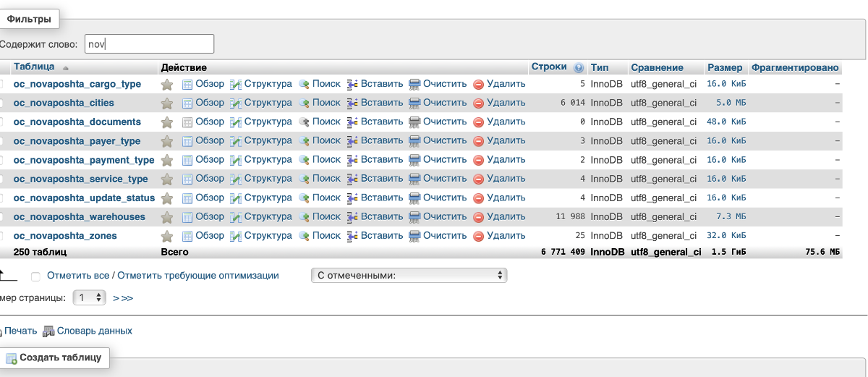This screenshot has width=868, height=377.
Task: Open Обзор for oc_novaposhta_cities
Action: (203, 103)
